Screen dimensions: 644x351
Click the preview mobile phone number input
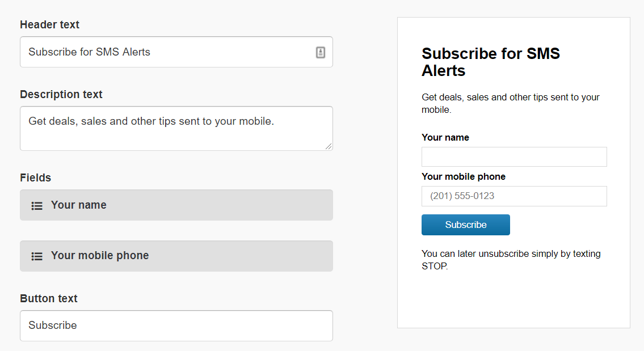pyautogui.click(x=514, y=196)
